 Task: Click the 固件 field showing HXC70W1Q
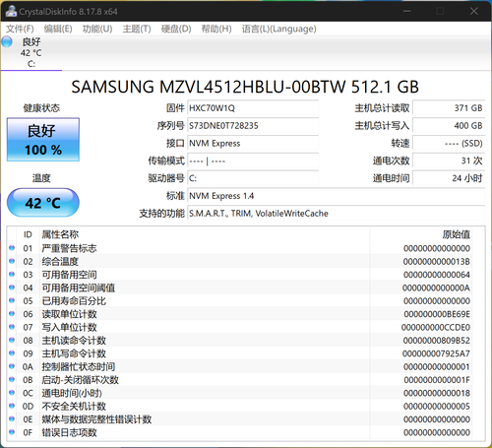pos(253,108)
